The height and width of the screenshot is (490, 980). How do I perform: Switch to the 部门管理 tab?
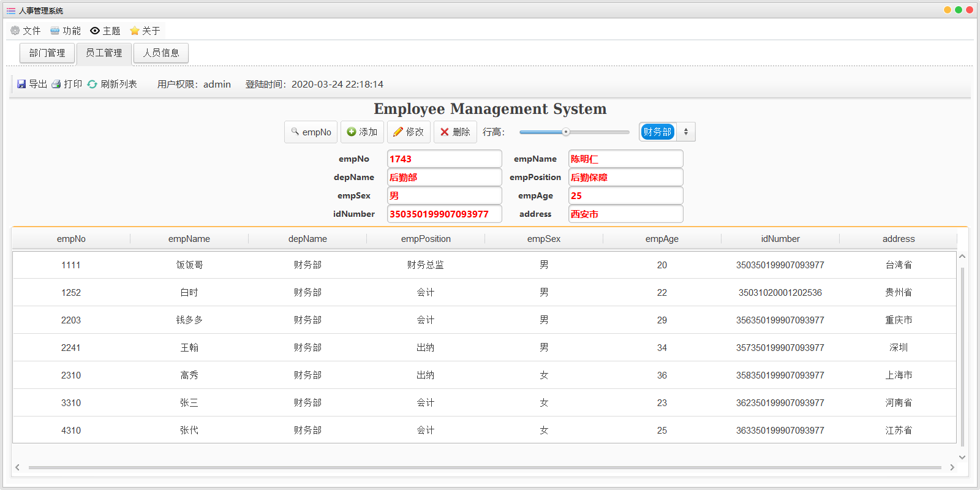(x=47, y=53)
